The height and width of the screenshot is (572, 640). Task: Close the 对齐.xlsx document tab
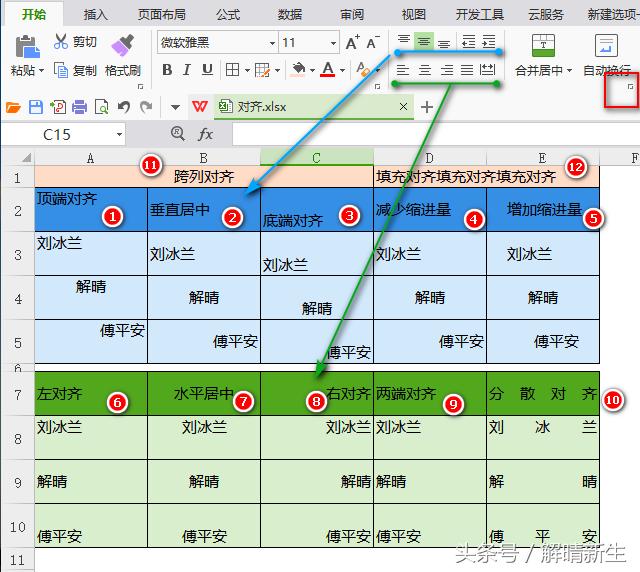coord(403,107)
